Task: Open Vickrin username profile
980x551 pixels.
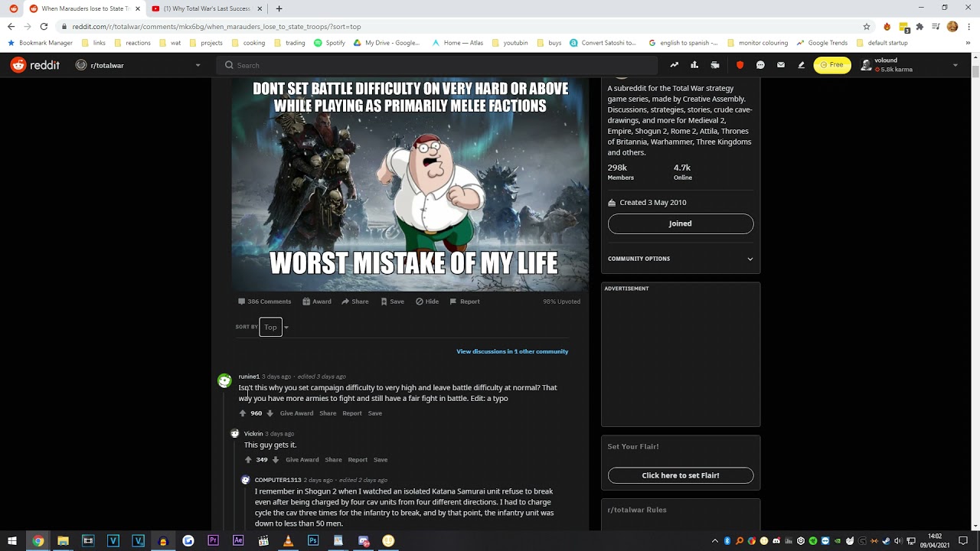Action: coord(253,434)
